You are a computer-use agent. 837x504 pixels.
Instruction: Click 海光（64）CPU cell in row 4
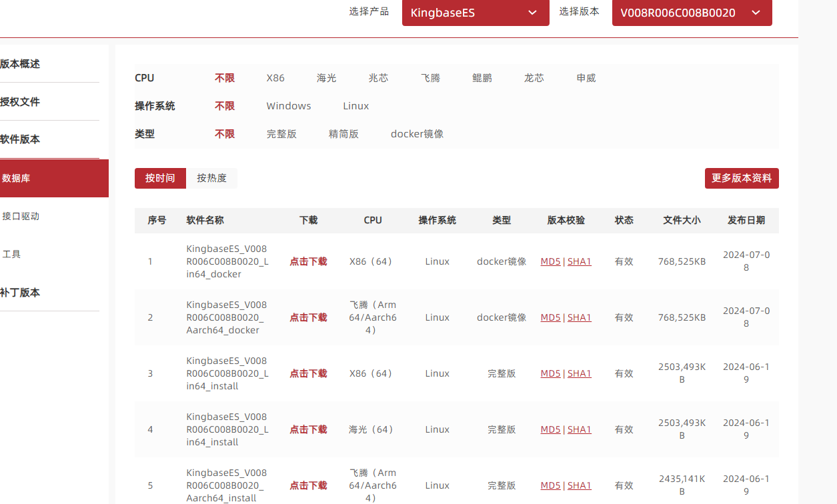point(371,429)
